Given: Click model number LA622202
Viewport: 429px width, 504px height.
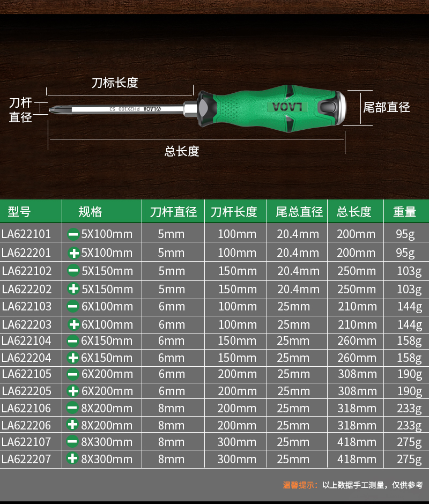Looking at the screenshot, I should [27, 289].
